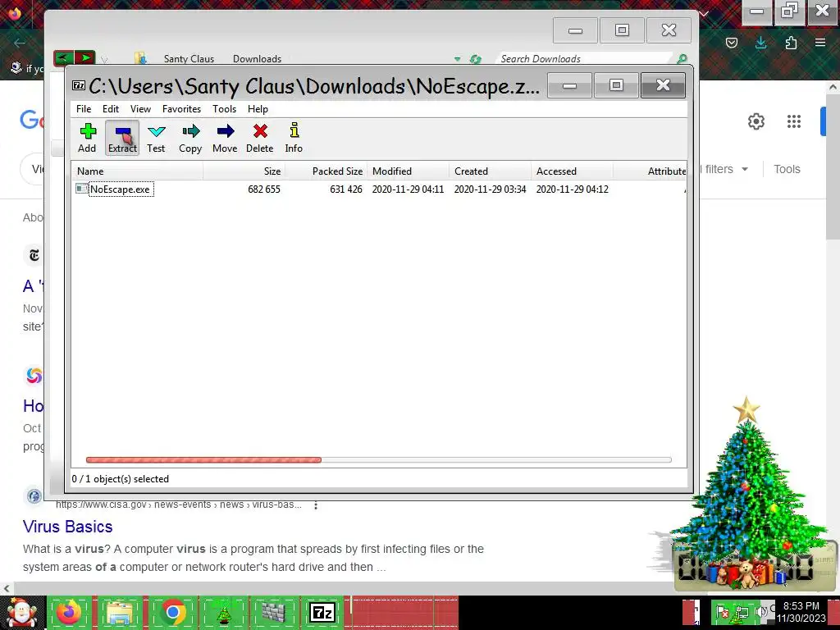This screenshot has height=630, width=840.
Task: Click the created date 2020-11-29 03:34
Action: (x=491, y=189)
